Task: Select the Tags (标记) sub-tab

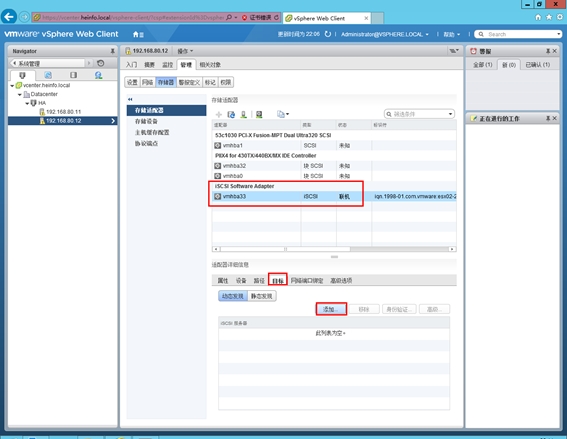Action: pyautogui.click(x=210, y=82)
